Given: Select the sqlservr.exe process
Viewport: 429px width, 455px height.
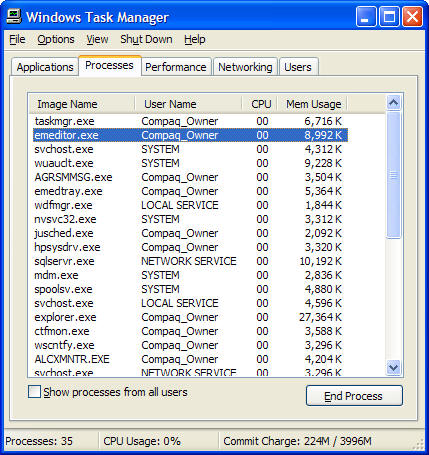Looking at the screenshot, I should click(x=190, y=261).
